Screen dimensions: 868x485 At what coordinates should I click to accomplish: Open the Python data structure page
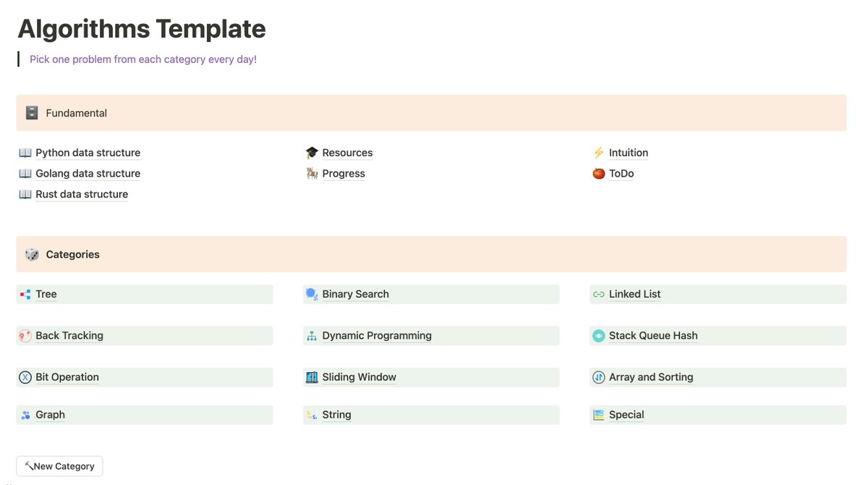88,153
